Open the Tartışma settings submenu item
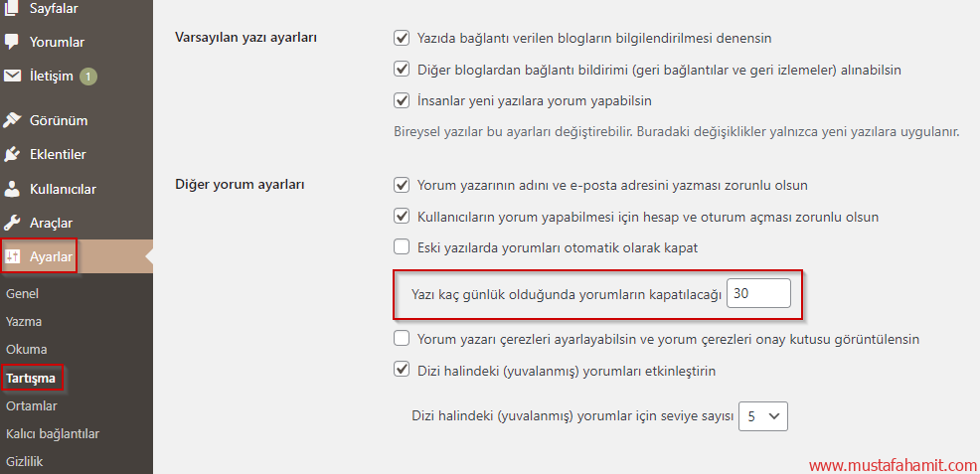This screenshot has width=980, height=474. (30, 378)
